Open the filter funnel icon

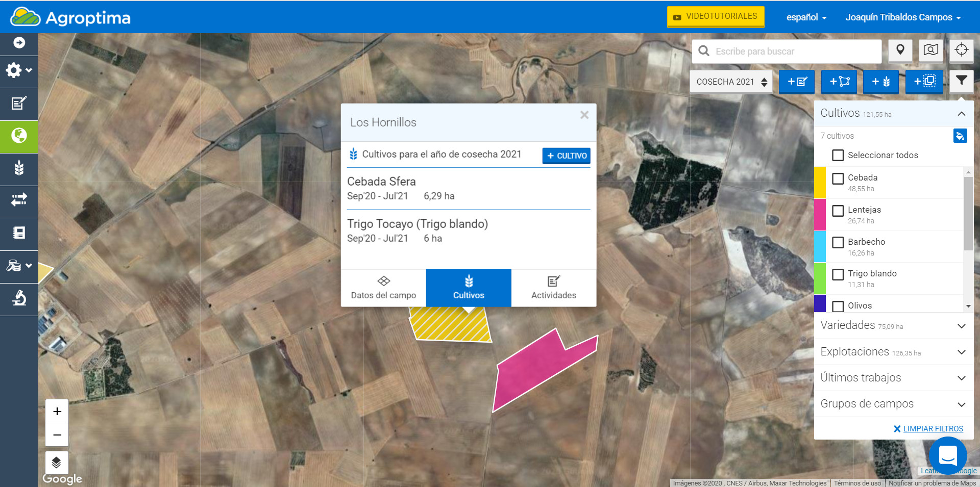pos(961,81)
